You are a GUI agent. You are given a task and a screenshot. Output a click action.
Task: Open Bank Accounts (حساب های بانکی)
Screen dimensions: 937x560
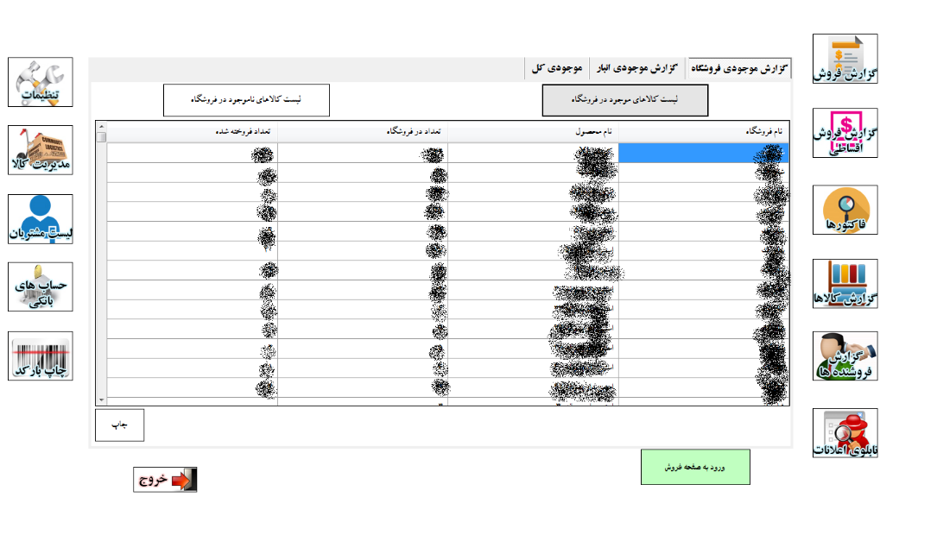click(x=41, y=287)
